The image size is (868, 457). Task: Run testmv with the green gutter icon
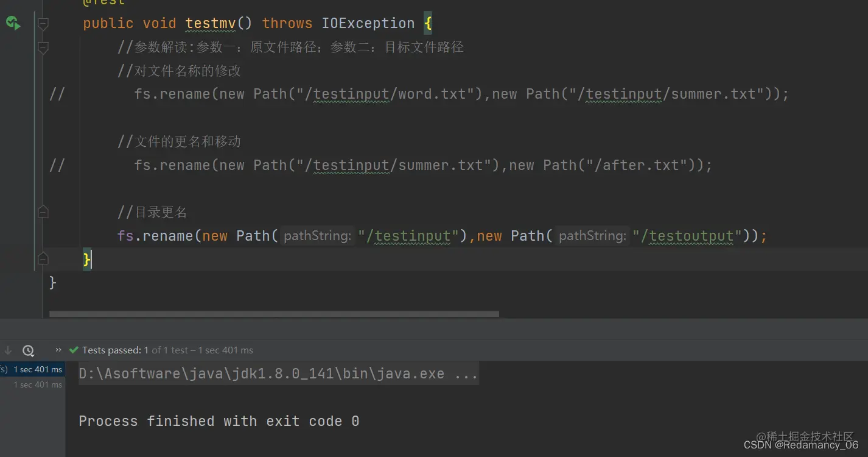(13, 23)
